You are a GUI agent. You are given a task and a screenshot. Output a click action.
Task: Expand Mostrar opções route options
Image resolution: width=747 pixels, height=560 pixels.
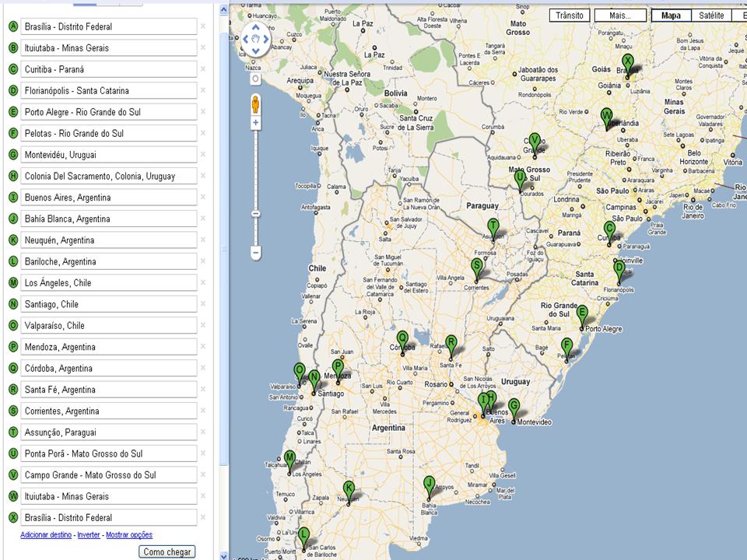pyautogui.click(x=129, y=535)
